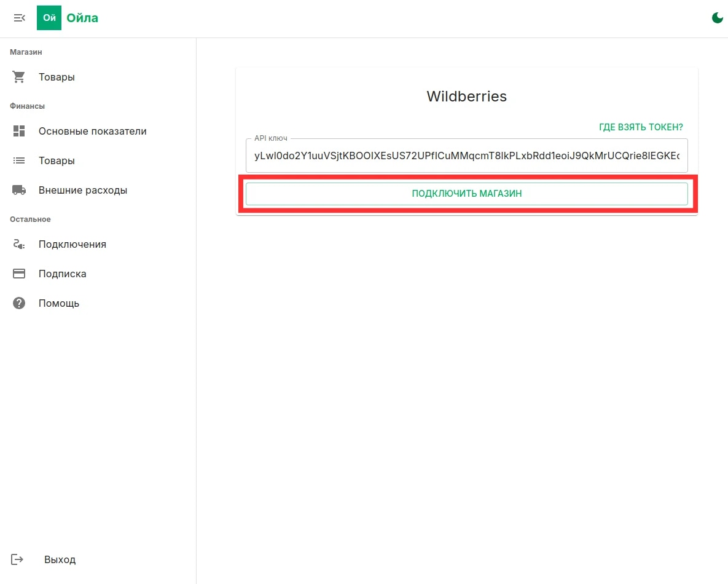Click the green Ой logo
The width and height of the screenshot is (728, 584).
pyautogui.click(x=49, y=18)
